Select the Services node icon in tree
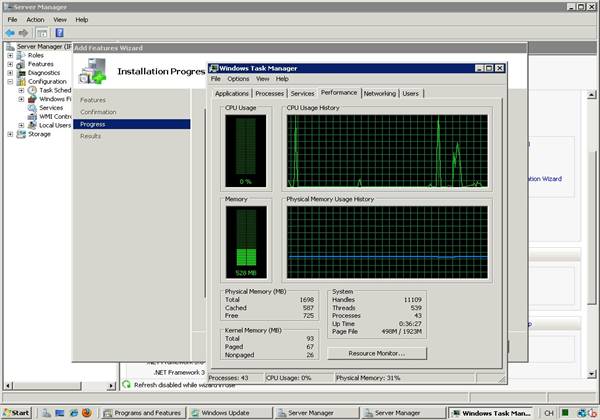Viewport: 600px width, 420px height. (x=32, y=108)
